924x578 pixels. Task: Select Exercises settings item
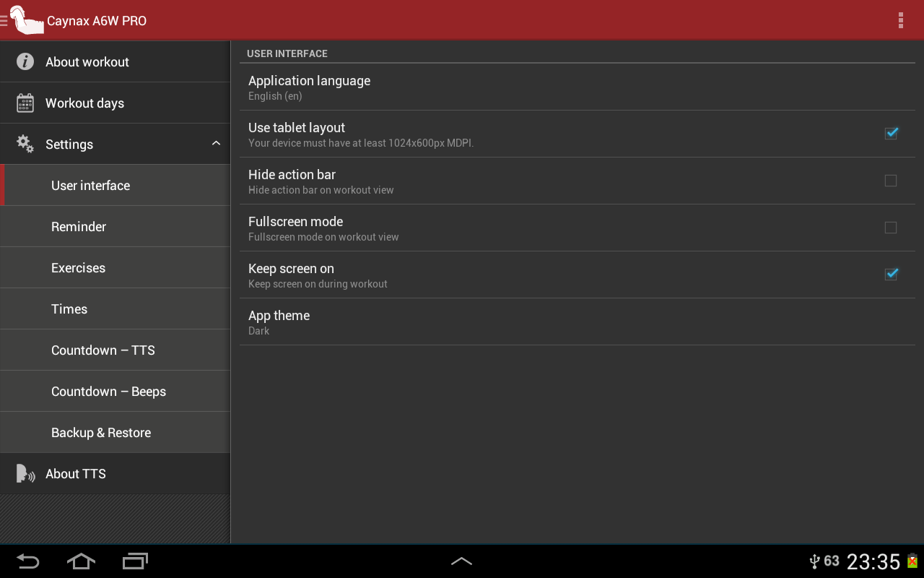[x=115, y=267]
